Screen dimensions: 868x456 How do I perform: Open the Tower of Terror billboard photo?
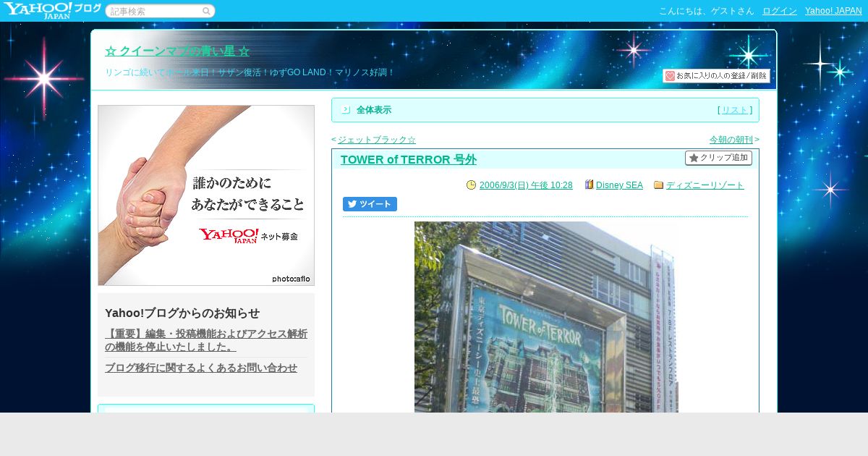coord(546,317)
